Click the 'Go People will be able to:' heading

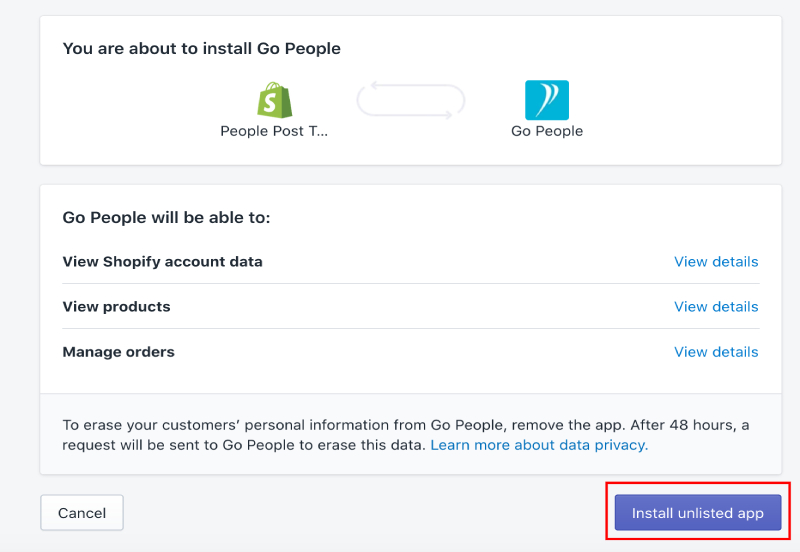(166, 218)
